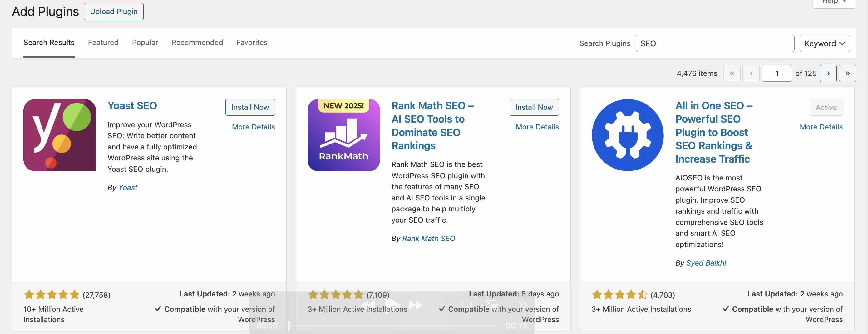Image resolution: width=868 pixels, height=334 pixels.
Task: Click the All in One SEO gear icon
Action: (628, 135)
